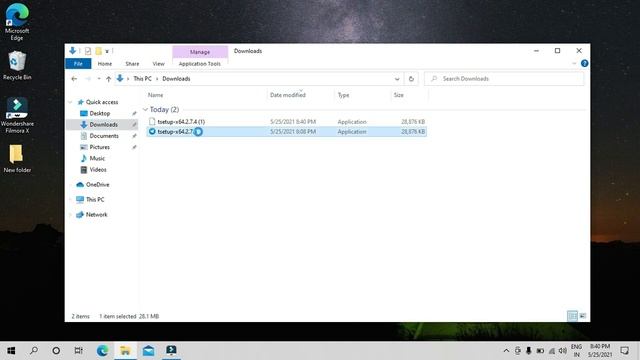Click Downloads in the address path
This screenshot has width=640, height=360.
[176, 79]
